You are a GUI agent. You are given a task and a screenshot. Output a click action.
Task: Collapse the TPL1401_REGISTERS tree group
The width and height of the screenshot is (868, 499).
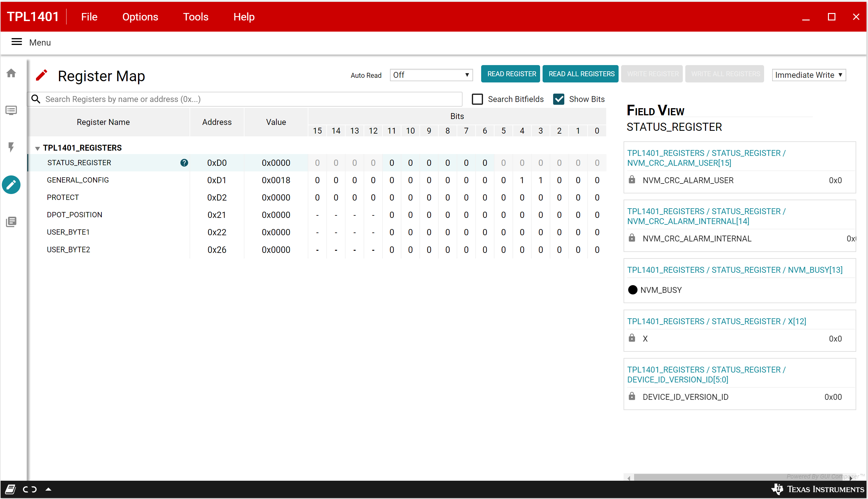click(x=37, y=148)
